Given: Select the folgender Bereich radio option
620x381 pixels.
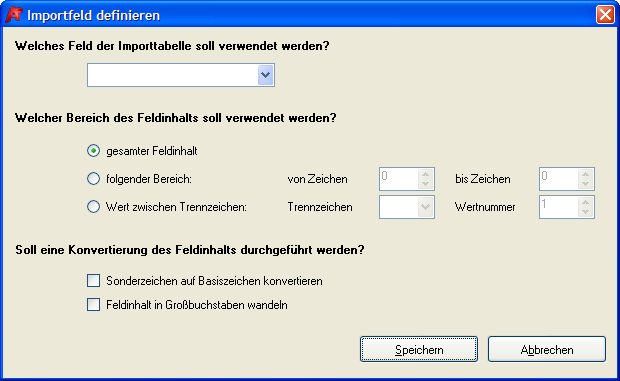Looking at the screenshot, I should tap(93, 179).
